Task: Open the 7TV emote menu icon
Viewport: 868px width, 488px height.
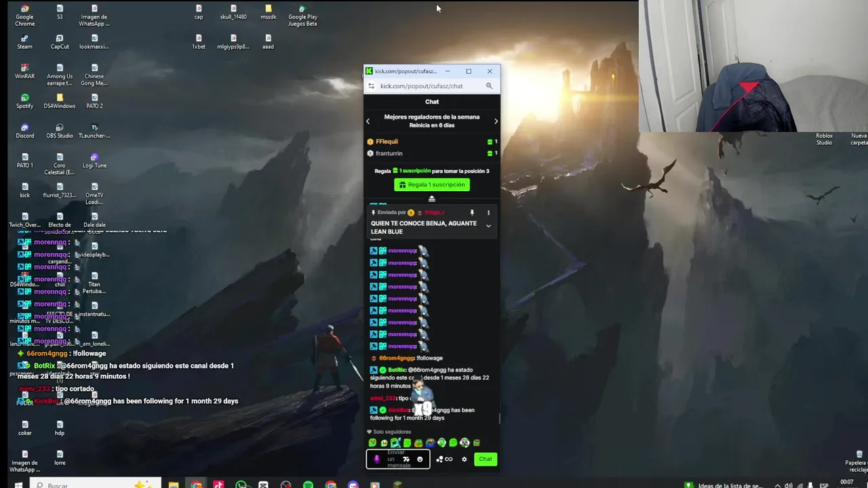Action: pyautogui.click(x=406, y=459)
